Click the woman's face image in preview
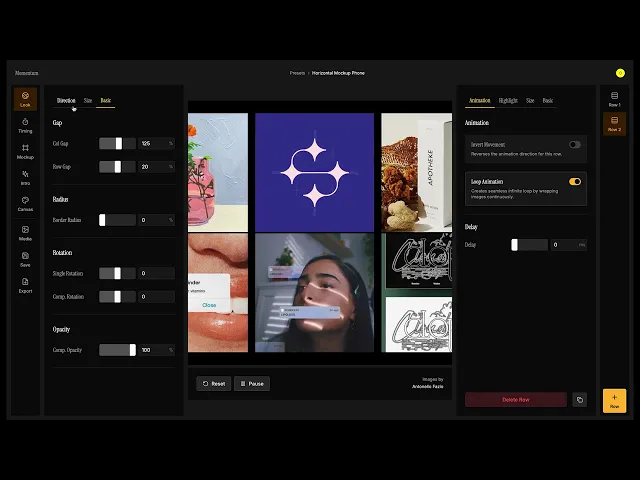Image resolution: width=640 pixels, height=480 pixels. point(314,293)
